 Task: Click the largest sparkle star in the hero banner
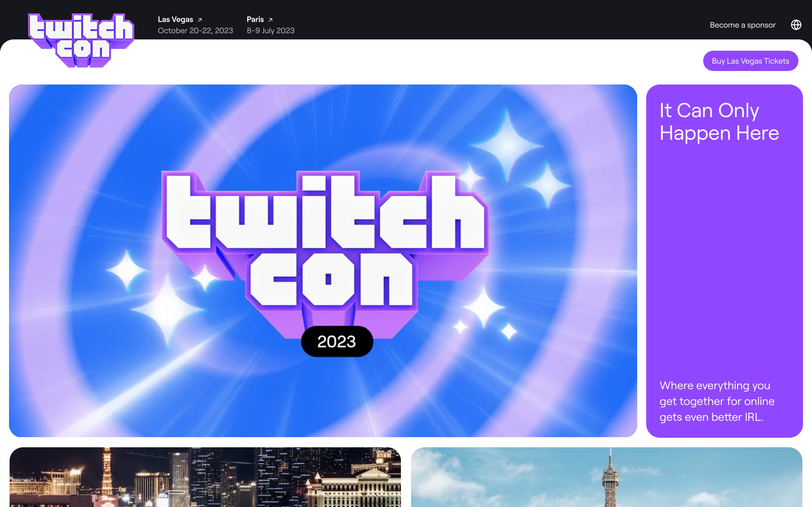(507, 146)
